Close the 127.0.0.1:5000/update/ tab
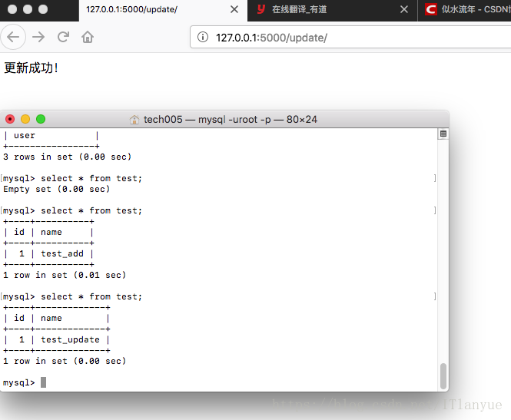Viewport: 511px width, 420px height. pyautogui.click(x=234, y=9)
